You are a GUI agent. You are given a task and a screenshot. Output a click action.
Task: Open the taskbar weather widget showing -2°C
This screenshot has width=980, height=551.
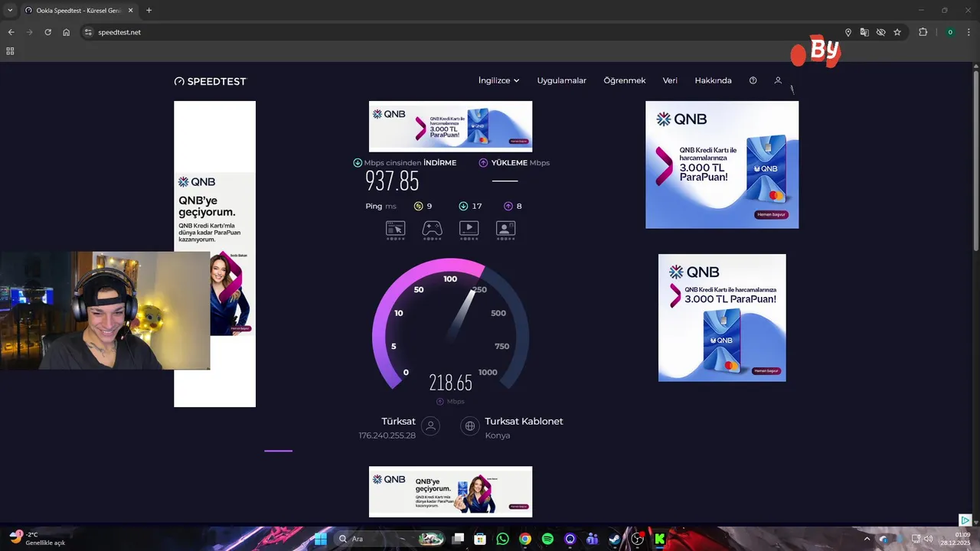tap(37, 538)
